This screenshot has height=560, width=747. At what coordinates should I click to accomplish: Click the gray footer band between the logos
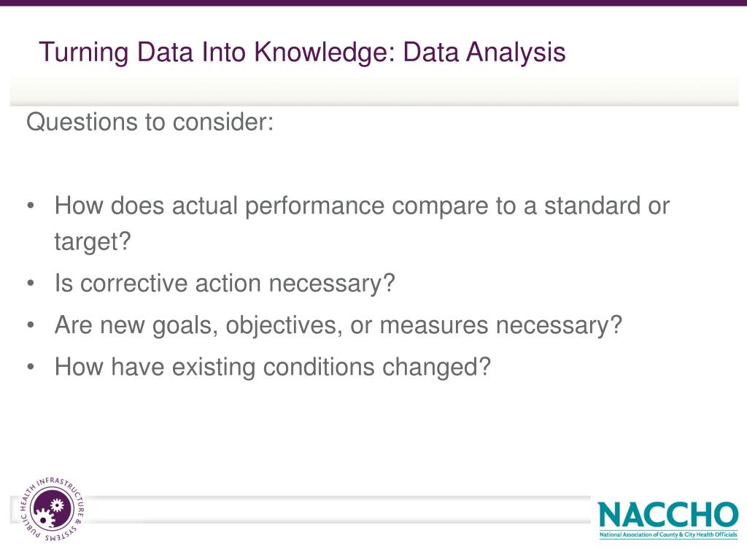pyautogui.click(x=338, y=510)
